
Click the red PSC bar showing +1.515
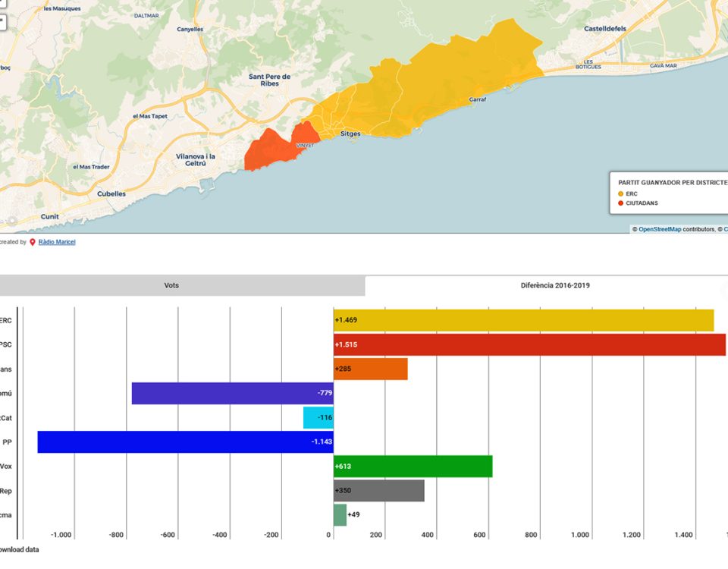(x=529, y=344)
